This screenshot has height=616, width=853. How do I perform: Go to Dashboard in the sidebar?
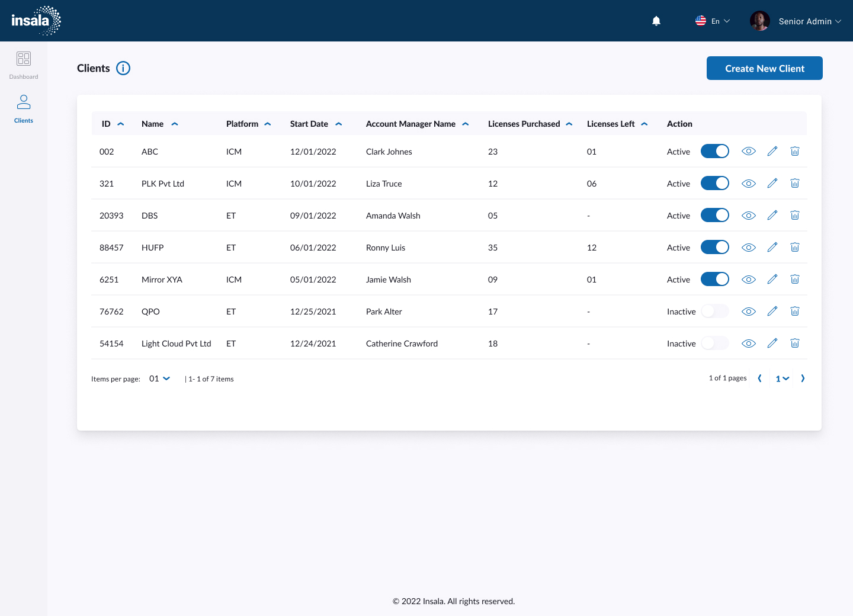(24, 65)
